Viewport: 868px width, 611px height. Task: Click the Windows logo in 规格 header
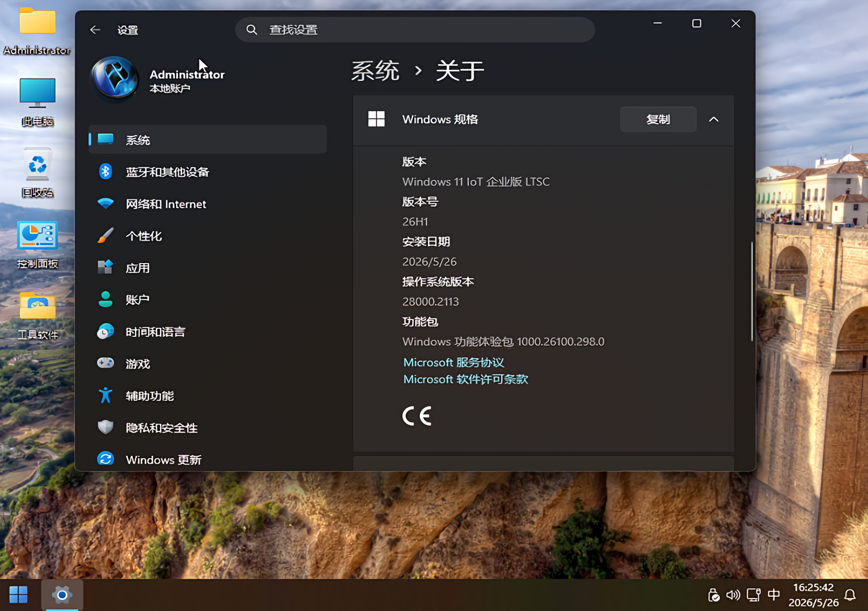coord(377,119)
